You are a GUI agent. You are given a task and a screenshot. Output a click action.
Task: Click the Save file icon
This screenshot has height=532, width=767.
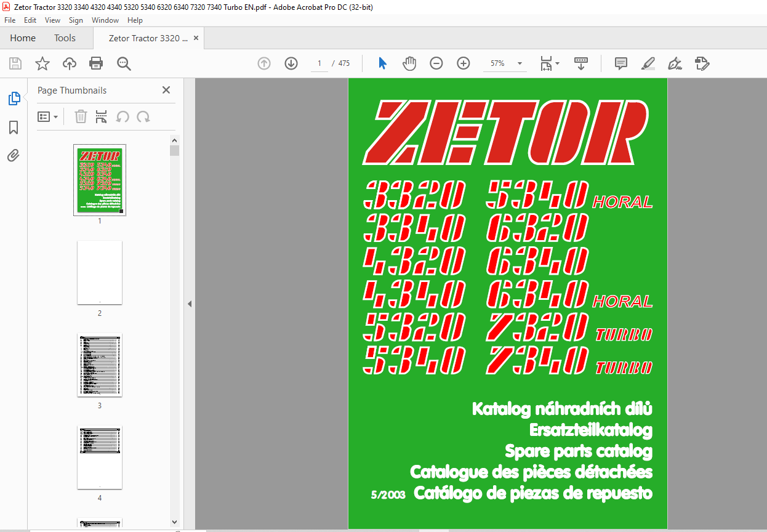[15, 63]
